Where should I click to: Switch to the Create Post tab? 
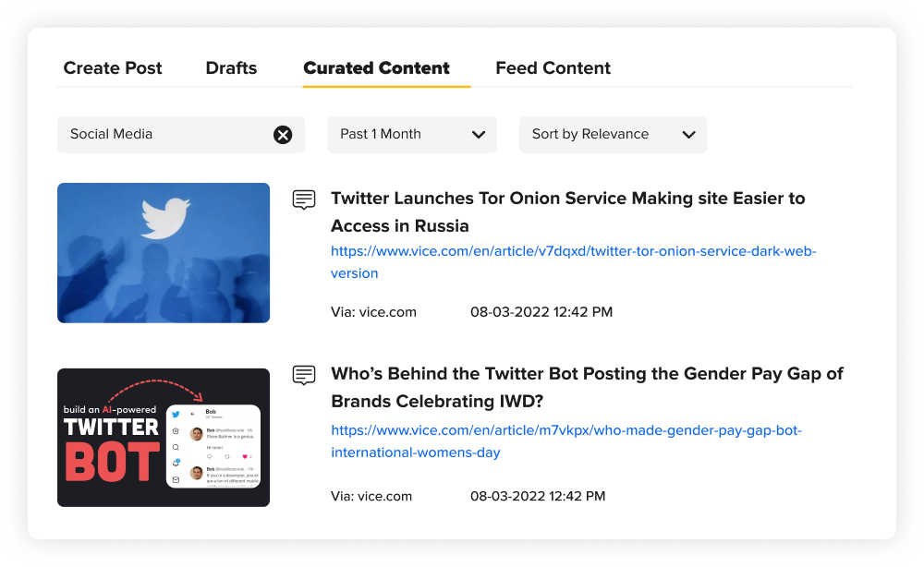click(113, 68)
